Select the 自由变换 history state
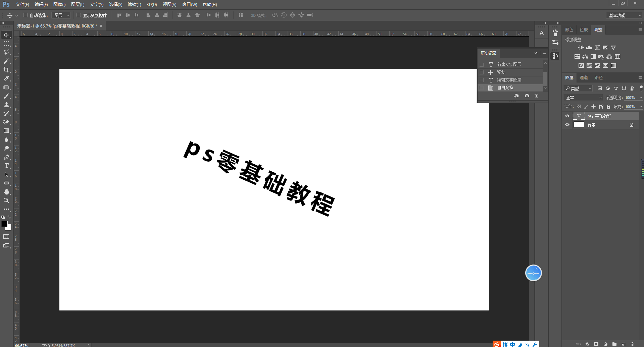Image resolution: width=644 pixels, height=347 pixels. click(x=505, y=87)
